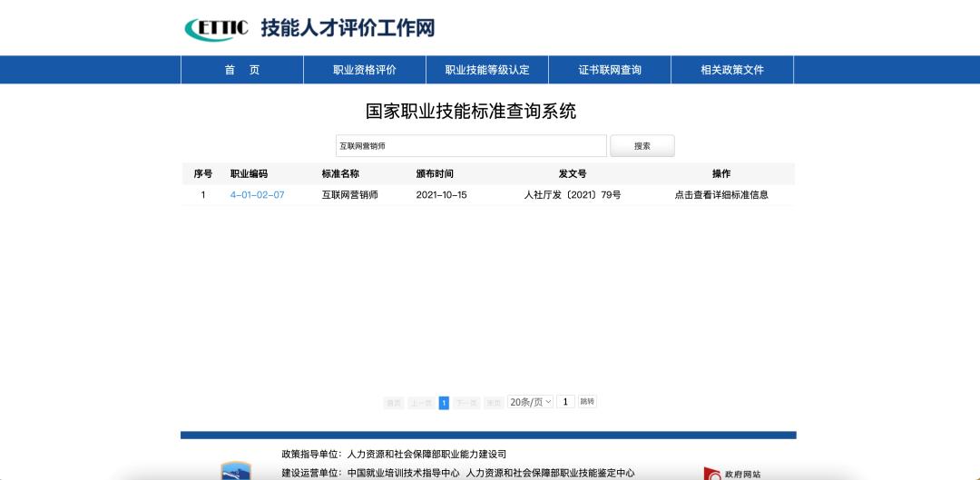Open the 证书联网查询 navigation tab
Screen dimensions: 980x480
pos(610,70)
